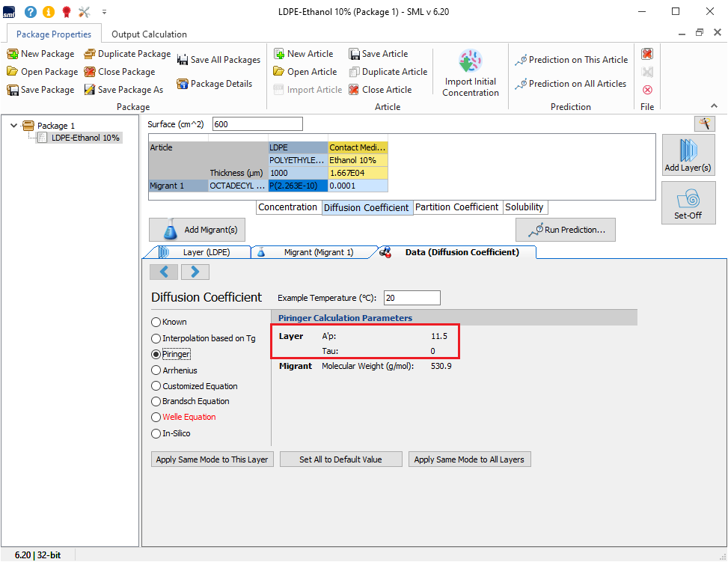Select the Known radio option
Image resolution: width=728 pixels, height=562 pixels.
156,322
